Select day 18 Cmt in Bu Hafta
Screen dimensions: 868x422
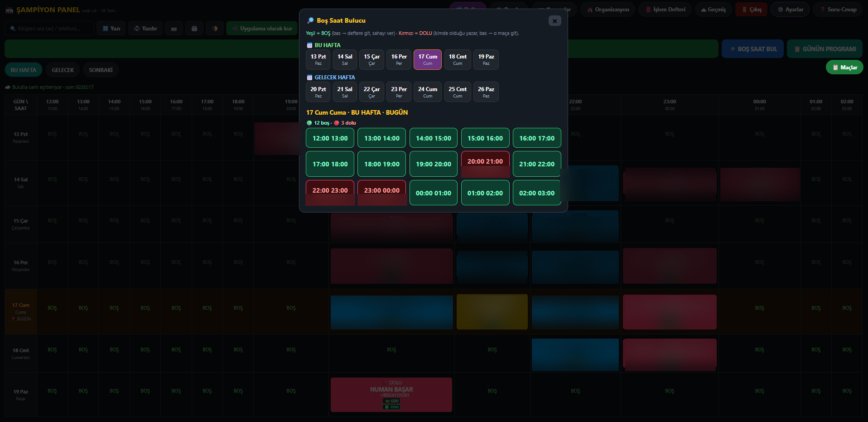458,59
